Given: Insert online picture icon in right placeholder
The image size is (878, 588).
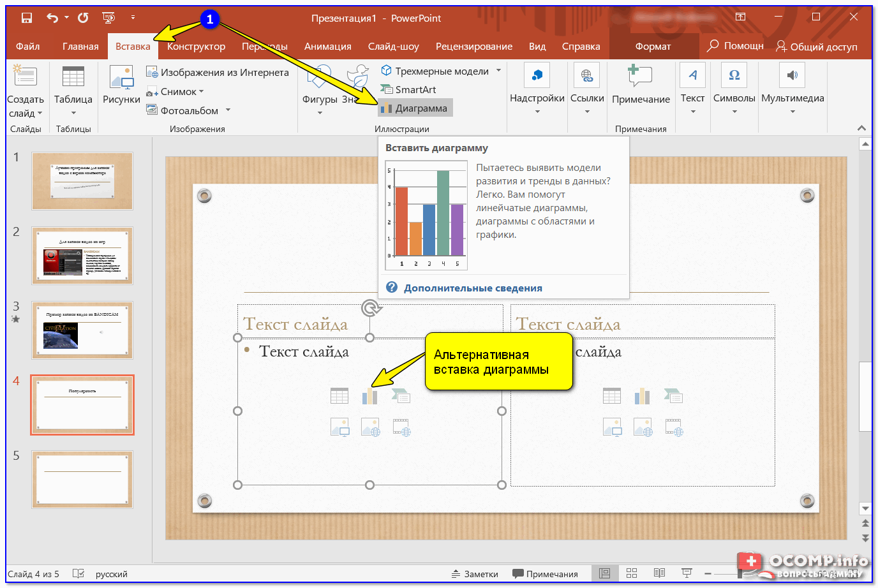Looking at the screenshot, I should (643, 427).
